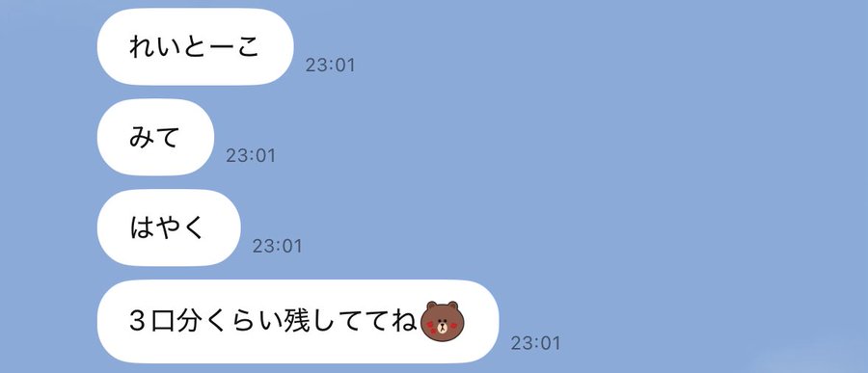The image size is (868, 373).
Task: Tap the Brown bear emoji in message
Action: [x=443, y=322]
